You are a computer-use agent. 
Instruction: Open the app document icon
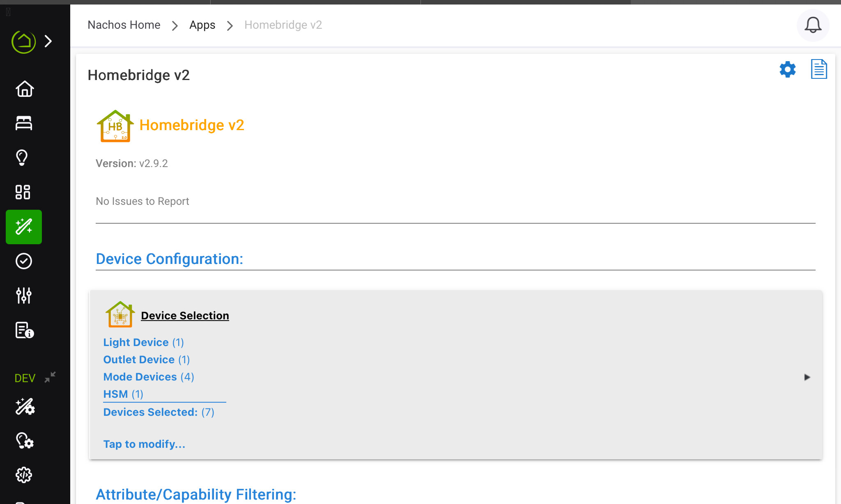click(x=819, y=69)
